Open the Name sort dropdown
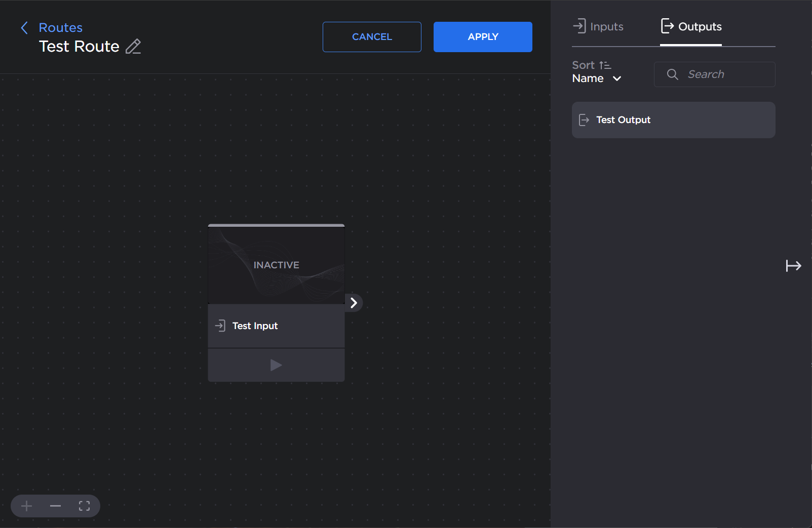Image resolution: width=812 pixels, height=528 pixels. (596, 78)
